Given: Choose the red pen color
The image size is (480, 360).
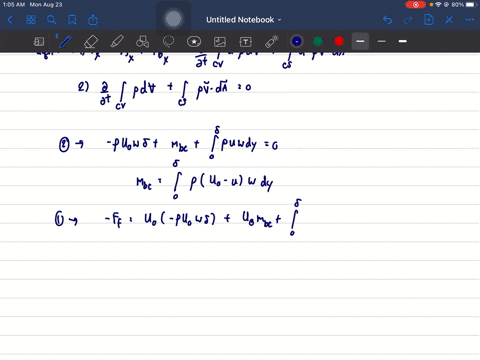Looking at the screenshot, I should pyautogui.click(x=339, y=41).
